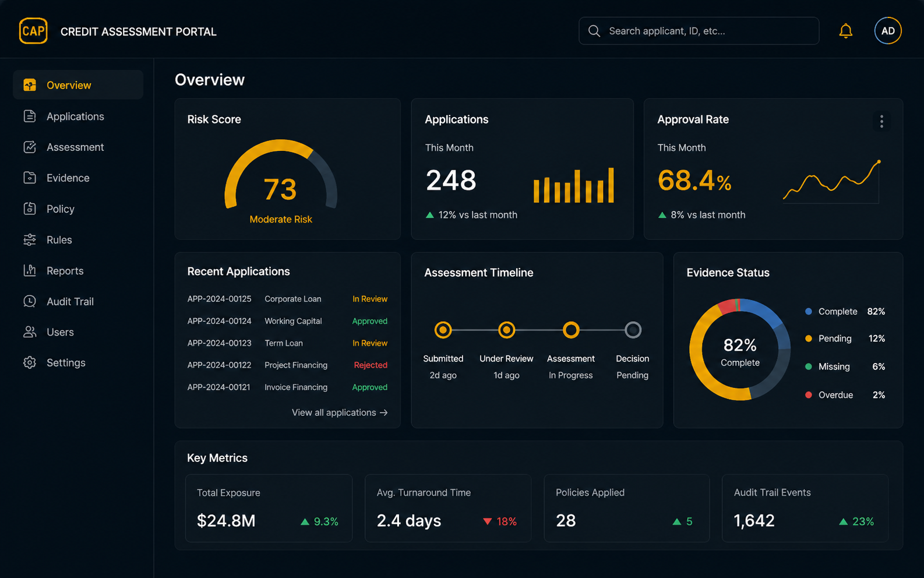Select Submitted timeline marker
The height and width of the screenshot is (578, 924).
[443, 330]
